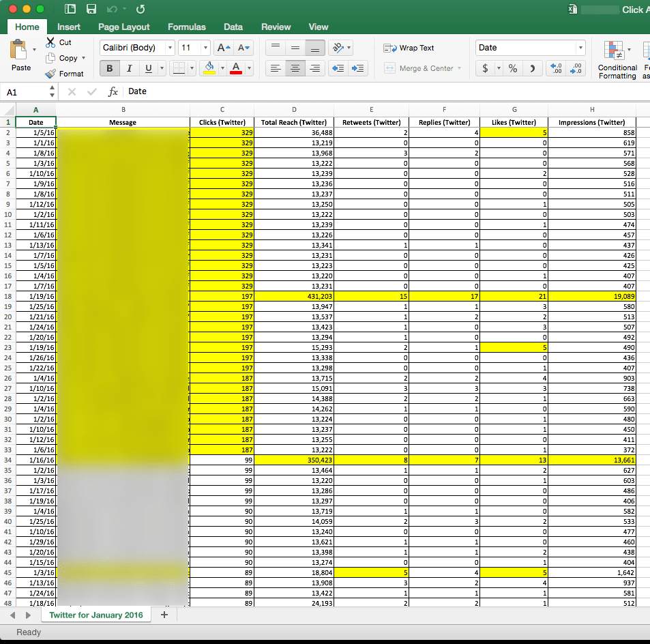Viewport: 650px width, 644px height.
Task: Expand the borders options arrow
Action: [192, 68]
